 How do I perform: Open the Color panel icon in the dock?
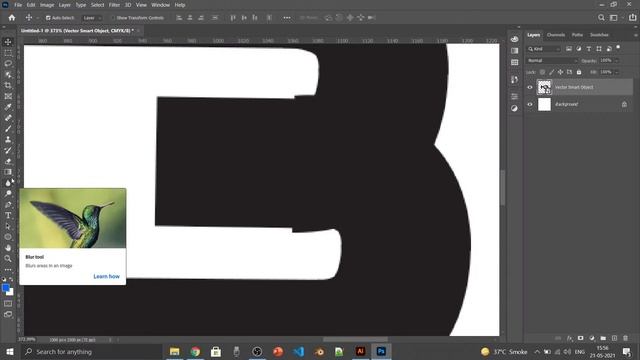(514, 39)
